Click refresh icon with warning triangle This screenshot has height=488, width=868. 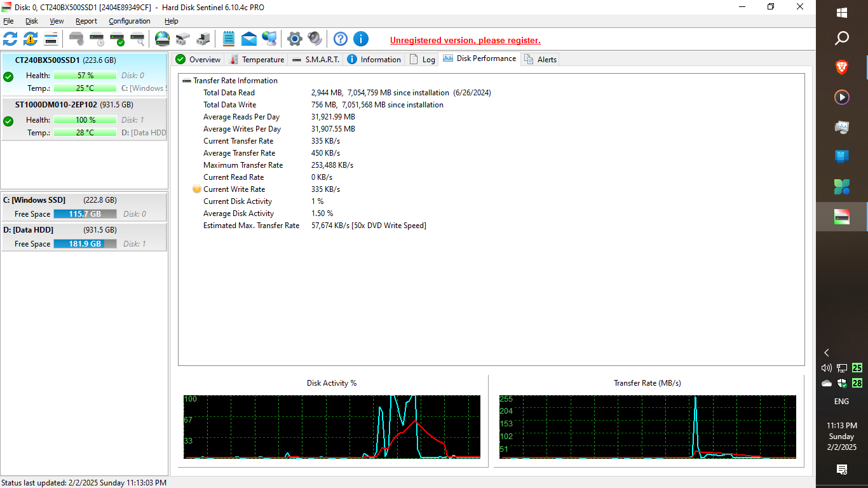(31, 39)
